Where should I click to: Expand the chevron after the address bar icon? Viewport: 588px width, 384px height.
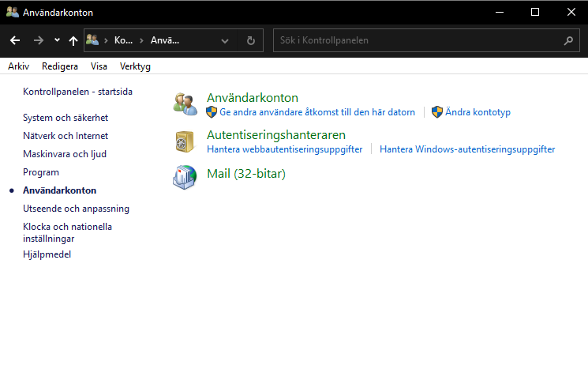coord(106,40)
